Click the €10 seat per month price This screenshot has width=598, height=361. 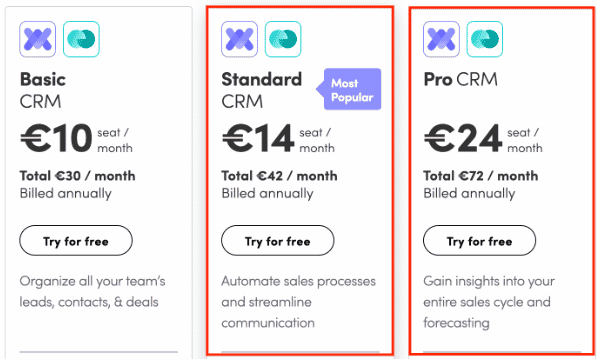point(76,138)
